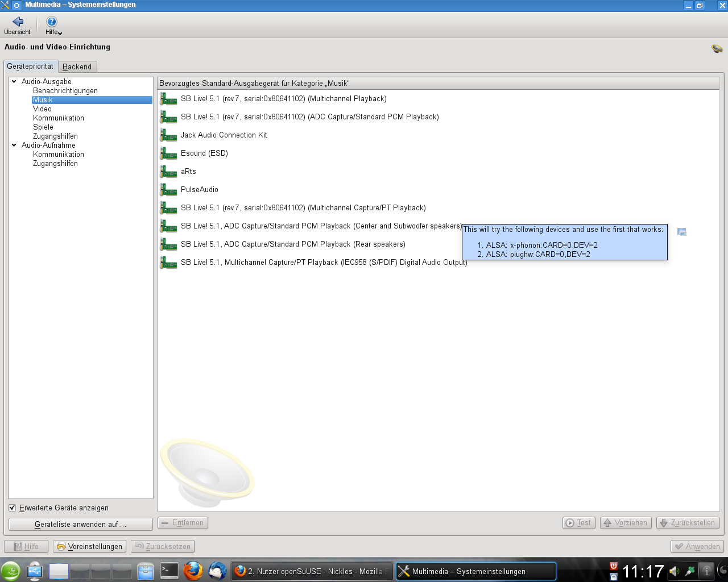This screenshot has width=728, height=582.
Task: Click the volume speaker tray icon
Action: pos(674,571)
